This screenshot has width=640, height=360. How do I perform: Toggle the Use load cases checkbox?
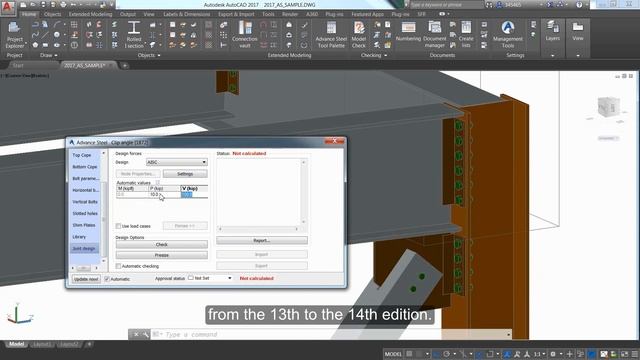(118, 226)
